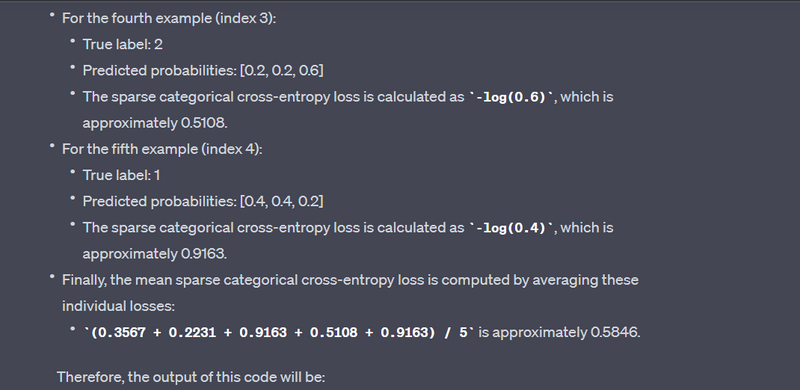Click the 'is approximately 0.5846' result text
This screenshot has width=800, height=390.
click(559, 332)
